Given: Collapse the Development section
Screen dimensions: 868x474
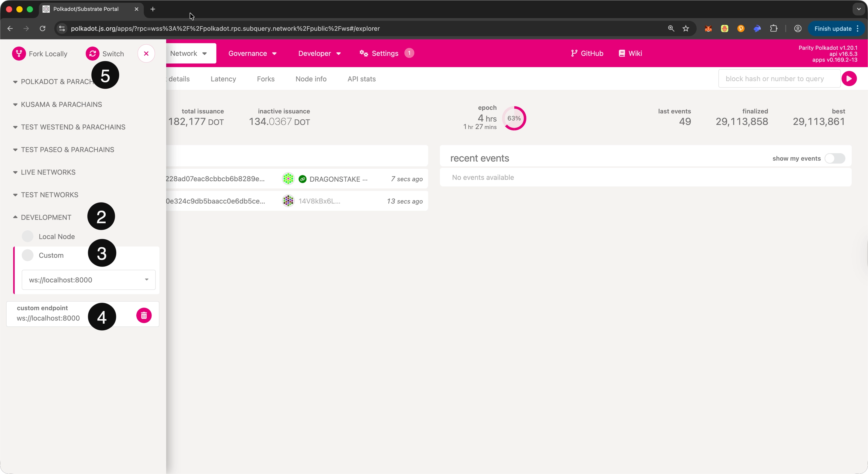Looking at the screenshot, I should (46, 217).
